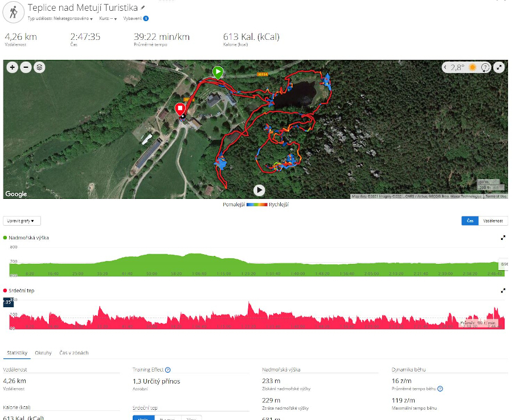Click the hiking activity type icon
Screen dimensions: 512x420
14,12
